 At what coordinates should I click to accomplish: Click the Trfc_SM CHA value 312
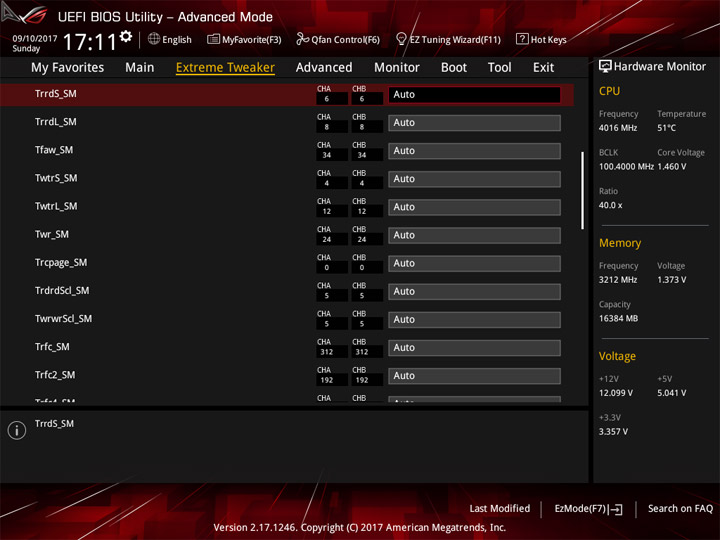(326, 352)
